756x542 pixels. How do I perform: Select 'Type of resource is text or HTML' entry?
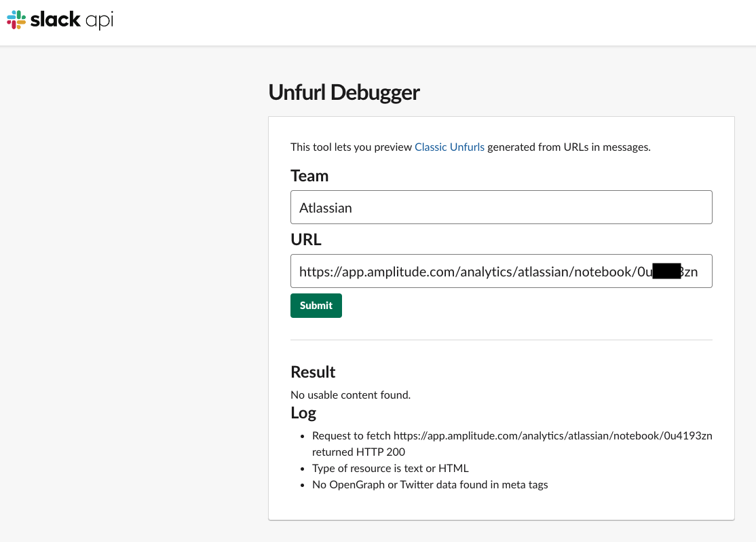click(x=390, y=468)
